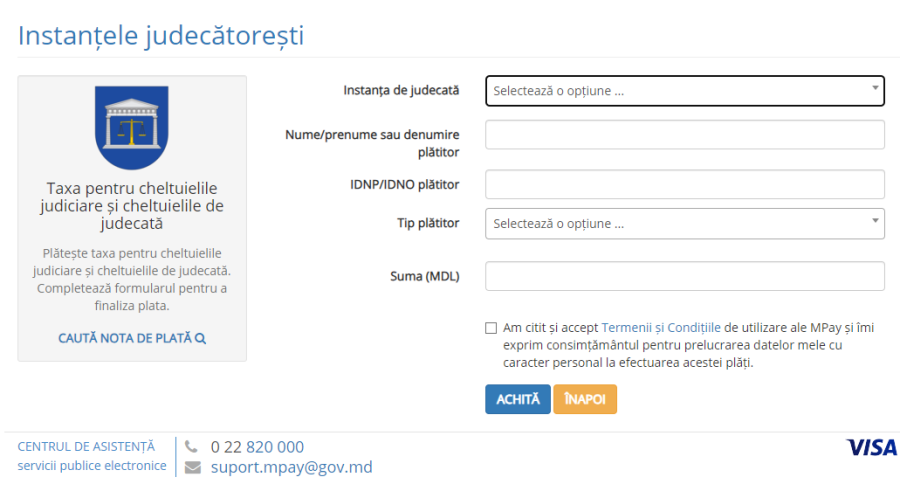The height and width of the screenshot is (491, 900).
Task: Tick the terms and conditions checkbox
Action: point(490,327)
